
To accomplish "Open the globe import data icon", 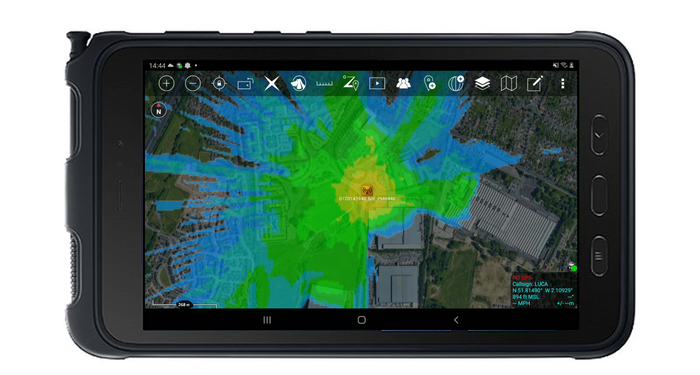I will tap(456, 83).
